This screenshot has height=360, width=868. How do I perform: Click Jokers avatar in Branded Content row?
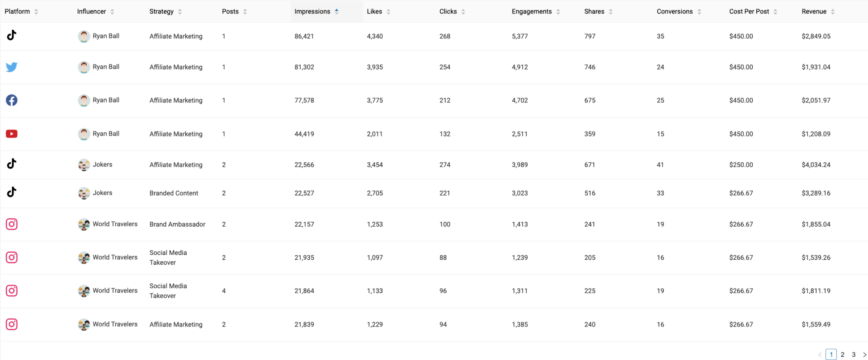[84, 193]
